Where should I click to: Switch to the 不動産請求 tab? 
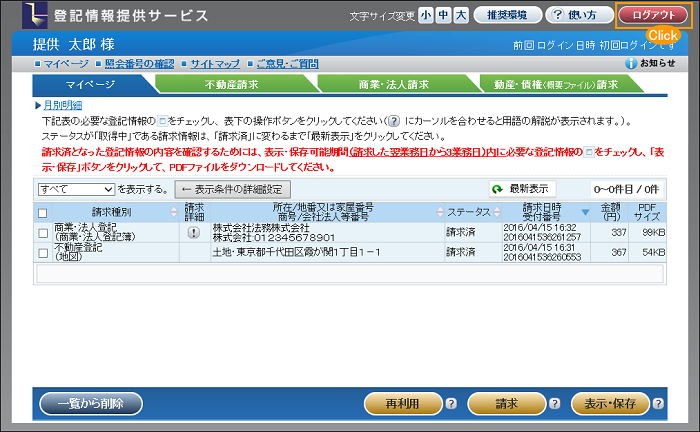tap(232, 84)
